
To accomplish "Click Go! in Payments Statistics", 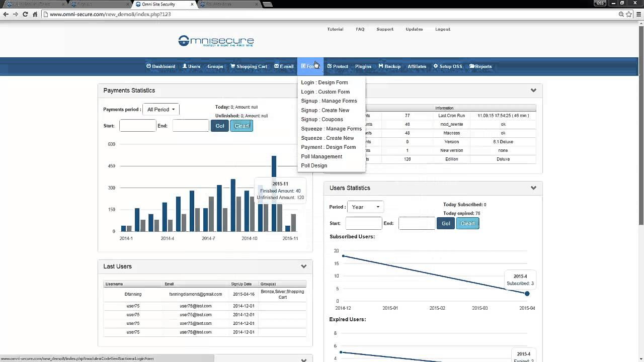I will [x=220, y=126].
